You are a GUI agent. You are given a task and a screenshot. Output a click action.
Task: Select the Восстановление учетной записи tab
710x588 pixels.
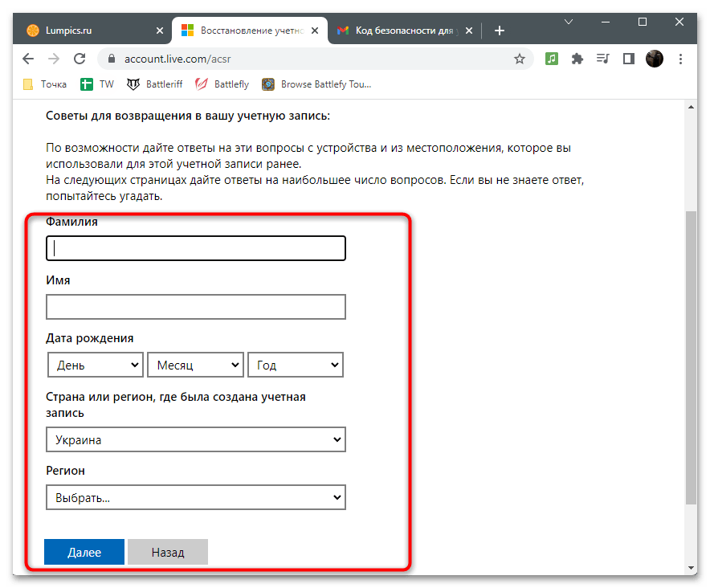[x=250, y=31]
